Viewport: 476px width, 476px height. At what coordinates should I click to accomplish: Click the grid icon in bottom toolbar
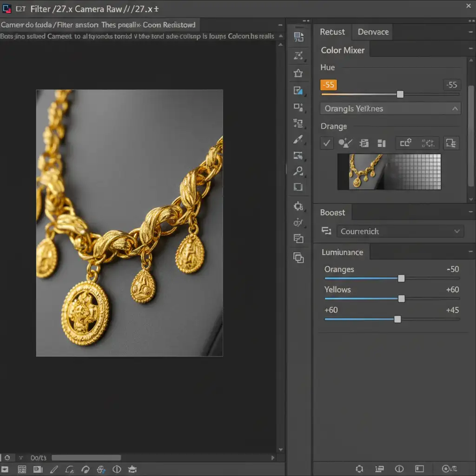tap(22, 469)
